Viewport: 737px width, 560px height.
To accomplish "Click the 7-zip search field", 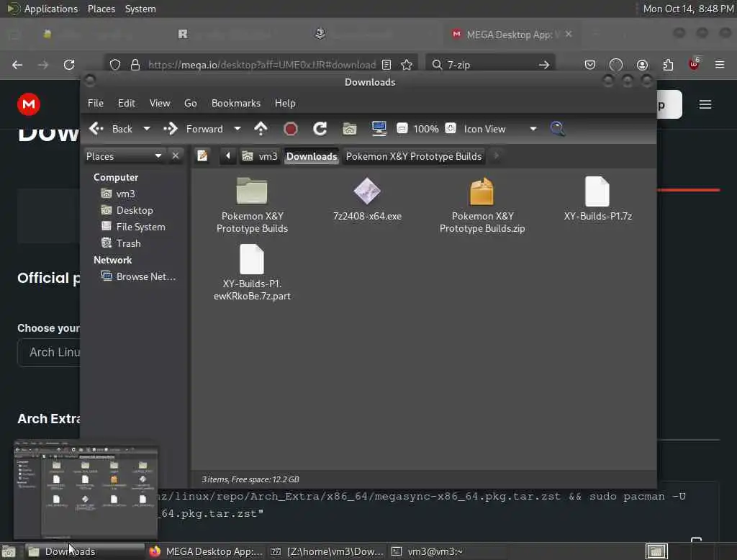I will pyautogui.click(x=489, y=65).
